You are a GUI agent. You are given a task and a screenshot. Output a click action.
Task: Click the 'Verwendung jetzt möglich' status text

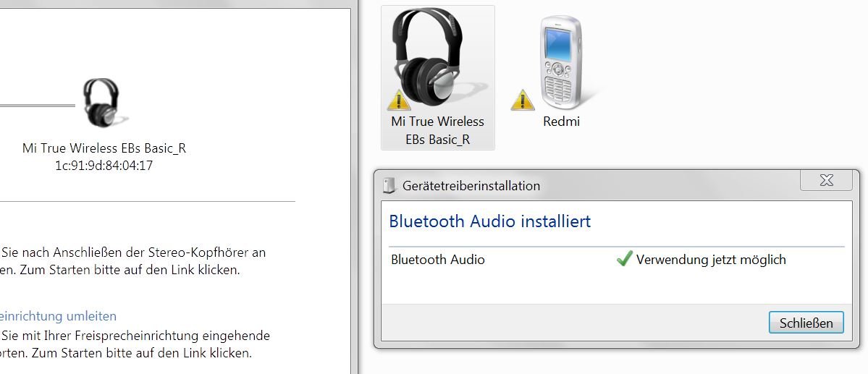(x=711, y=259)
